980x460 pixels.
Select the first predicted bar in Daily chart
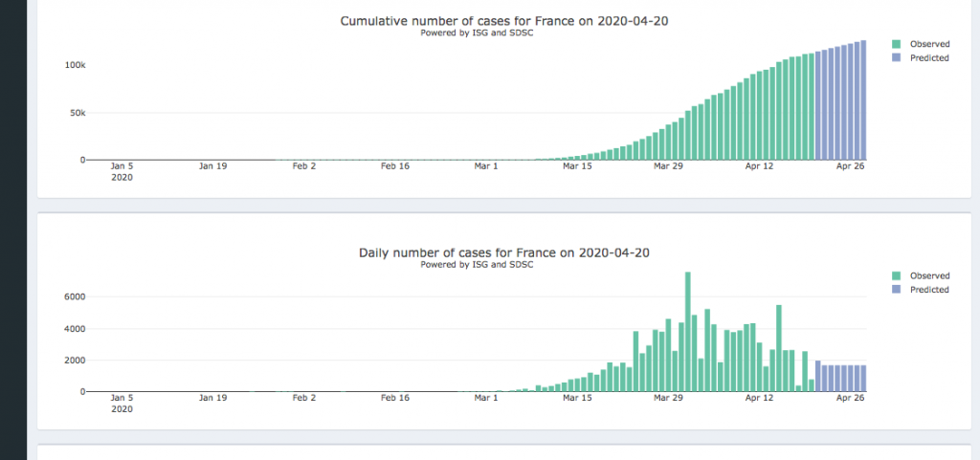(x=817, y=376)
